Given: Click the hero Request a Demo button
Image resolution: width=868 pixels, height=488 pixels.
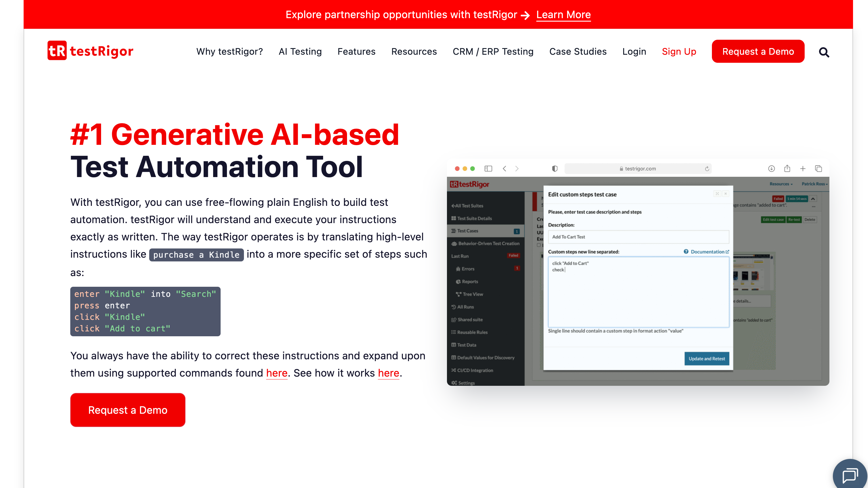Looking at the screenshot, I should (128, 410).
